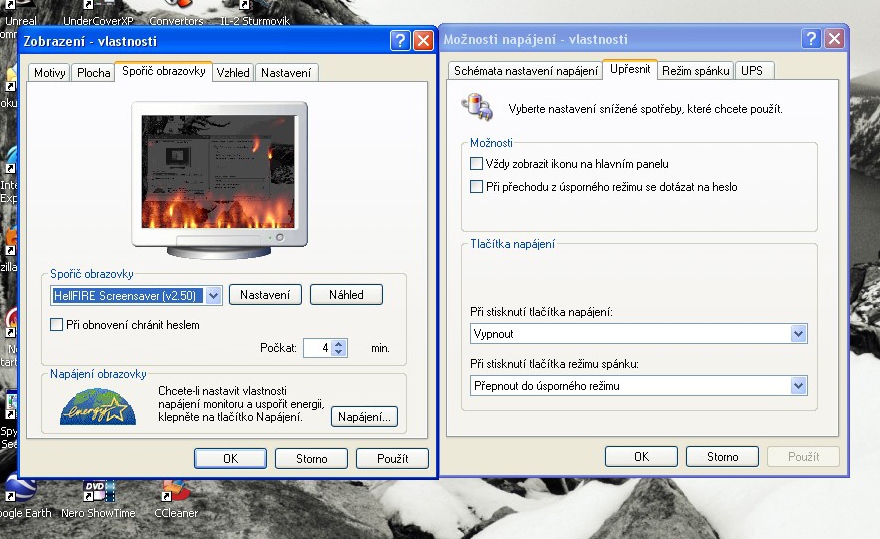Click the Energy Star logo
This screenshot has height=539, width=880.
click(x=98, y=406)
